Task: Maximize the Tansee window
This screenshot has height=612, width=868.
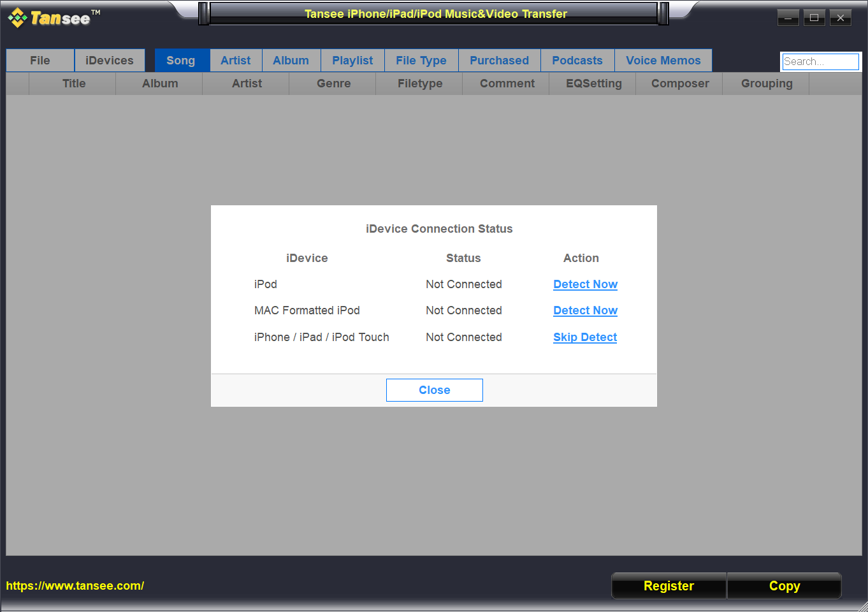Action: coord(814,18)
